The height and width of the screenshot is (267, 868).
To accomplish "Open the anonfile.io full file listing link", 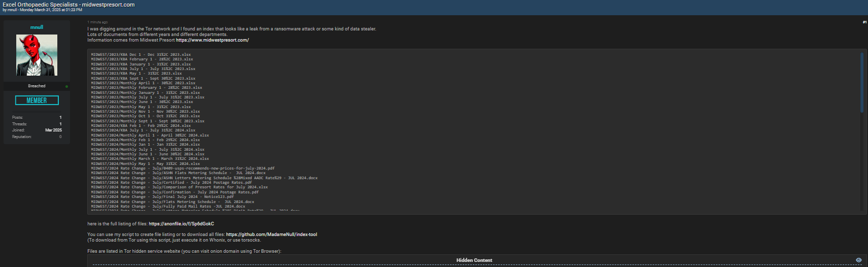I will tap(181, 224).
